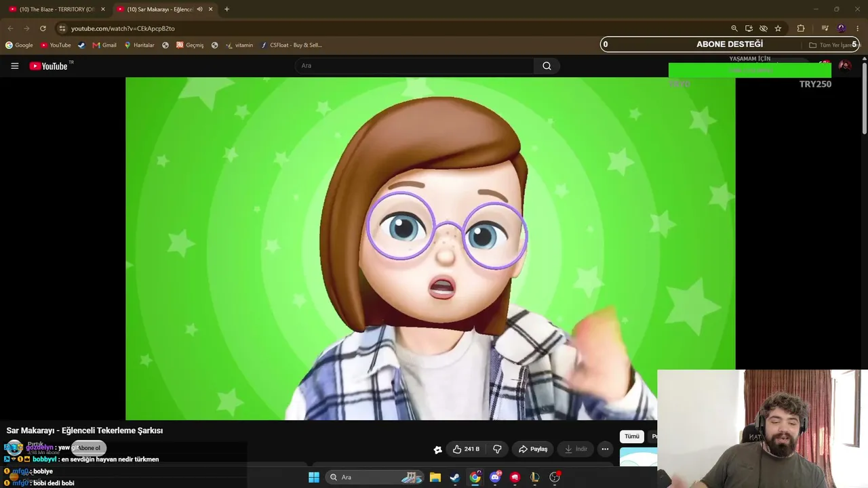Open the Gmail bookmark
Screen dimensions: 868x488
[104, 45]
